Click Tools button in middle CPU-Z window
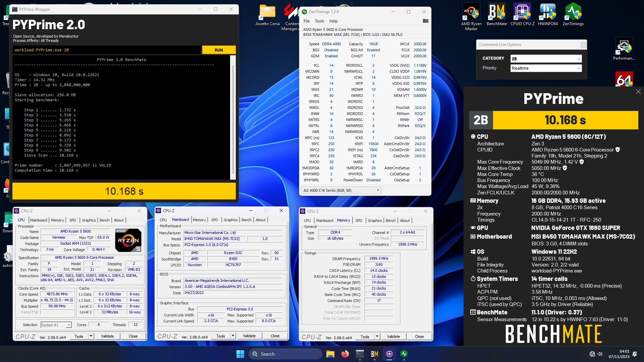This screenshot has height=362, width=644. 221,336
